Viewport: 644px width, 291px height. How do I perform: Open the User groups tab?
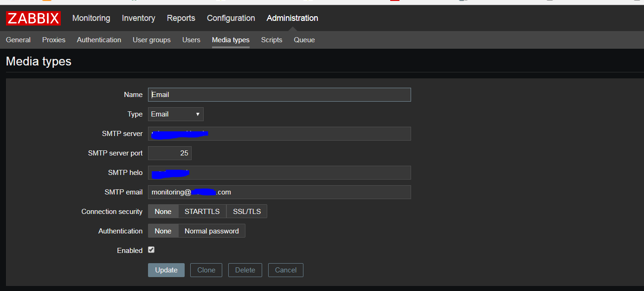(152, 40)
